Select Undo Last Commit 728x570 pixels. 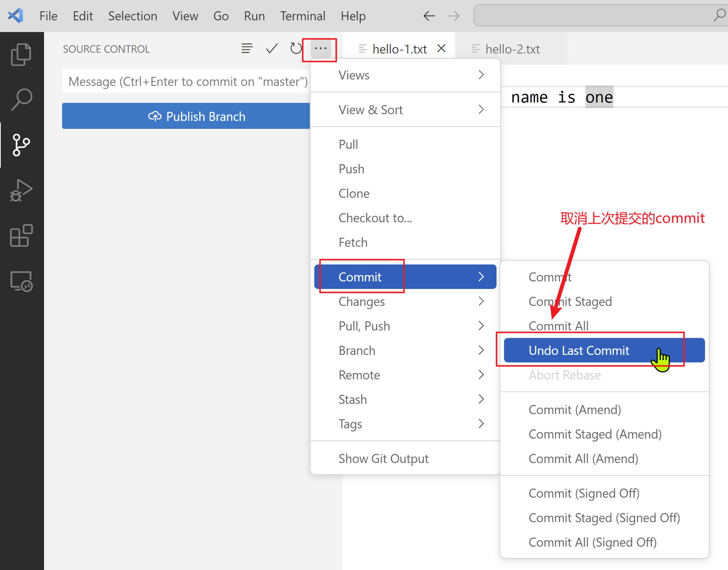click(579, 350)
